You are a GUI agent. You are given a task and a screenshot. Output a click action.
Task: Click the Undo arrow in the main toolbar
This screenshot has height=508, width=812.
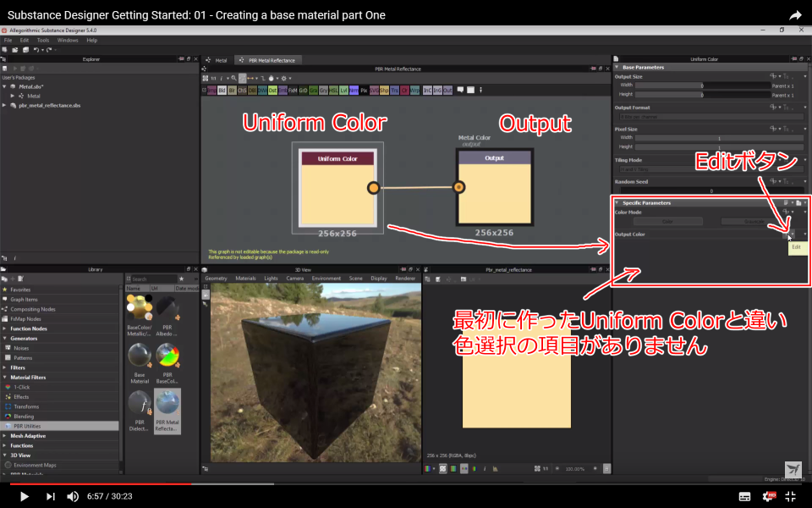click(36, 50)
